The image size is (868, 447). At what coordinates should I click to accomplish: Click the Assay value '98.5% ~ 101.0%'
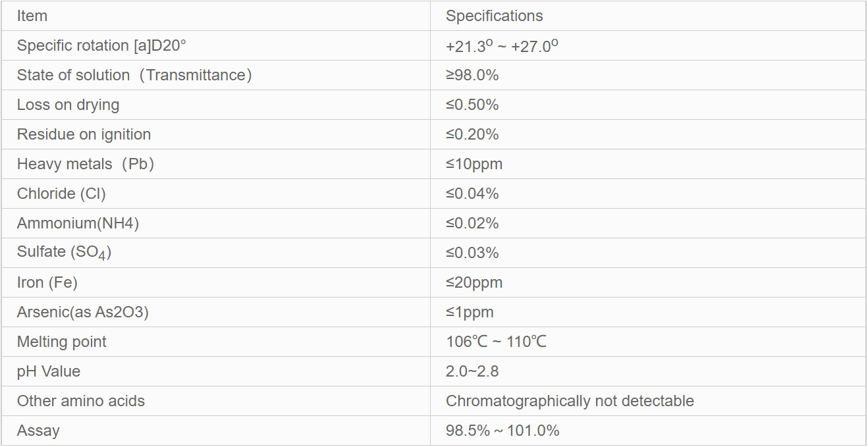(x=502, y=431)
